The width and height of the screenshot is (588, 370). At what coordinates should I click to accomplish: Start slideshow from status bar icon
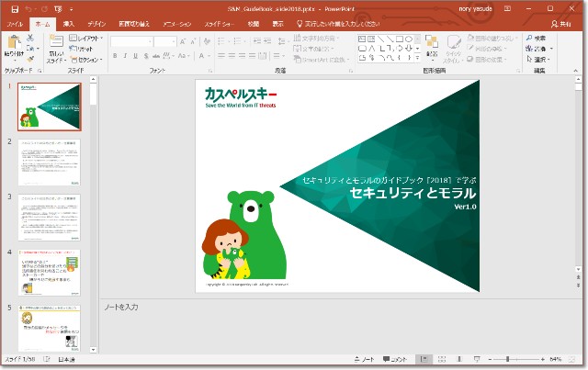pos(479,359)
